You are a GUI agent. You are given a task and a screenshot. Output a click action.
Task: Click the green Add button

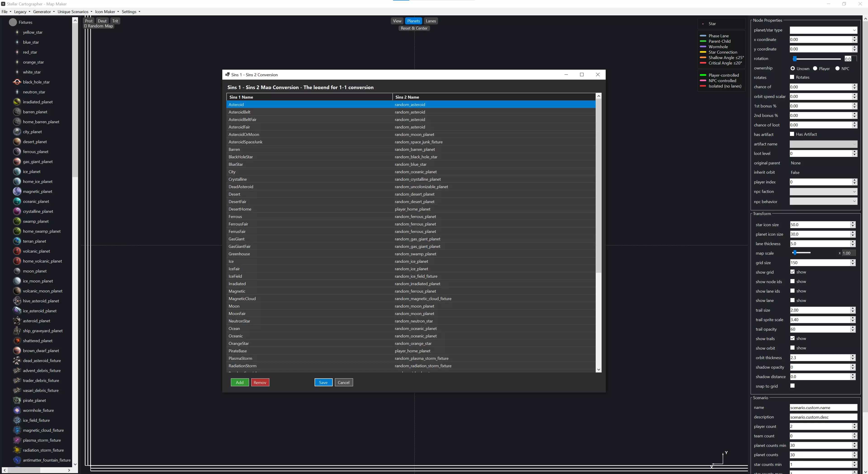[240, 382]
